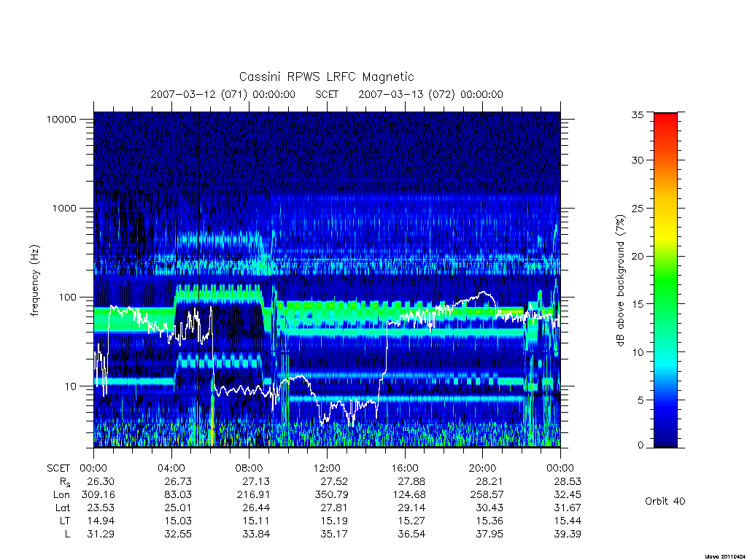Click the "04:00" time tick label
The width and height of the screenshot is (747, 560).
point(171,468)
